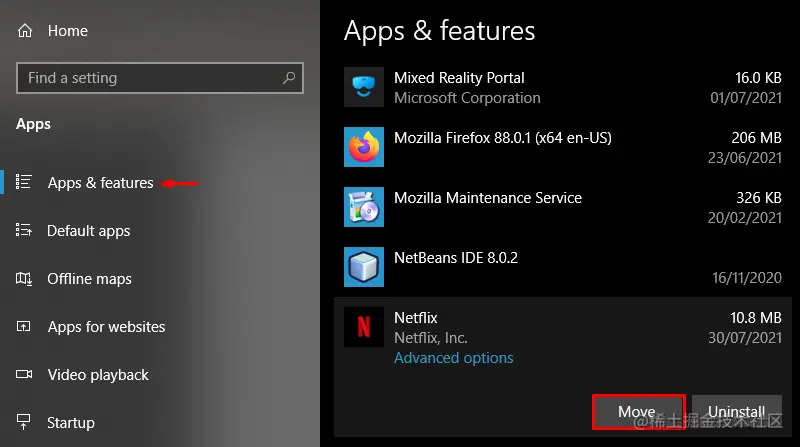Click the 01/07/2021 install date
Image resolution: width=800 pixels, height=447 pixels.
[746, 97]
